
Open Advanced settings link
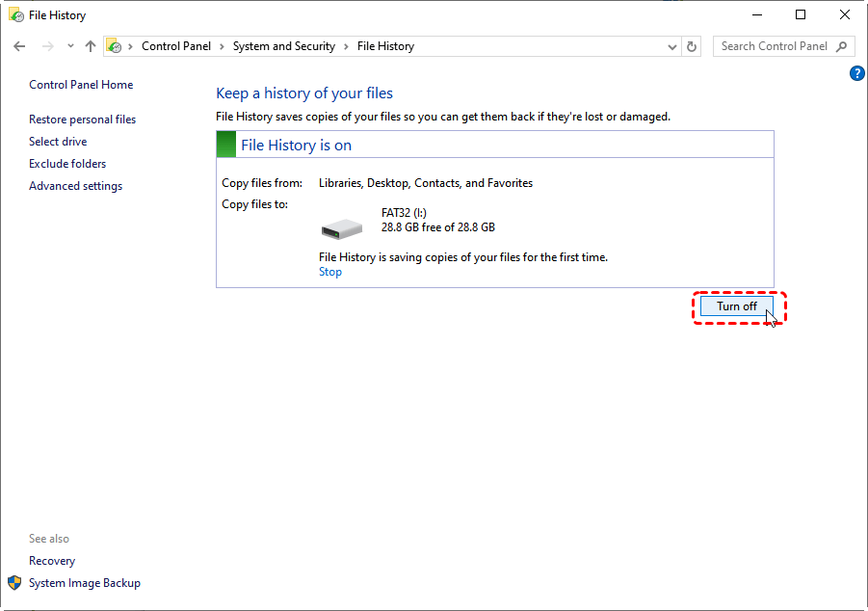click(x=75, y=186)
